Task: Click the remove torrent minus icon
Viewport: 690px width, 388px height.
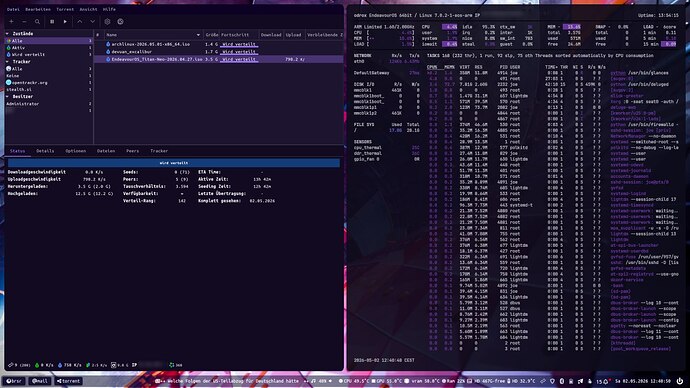Action: (x=24, y=22)
